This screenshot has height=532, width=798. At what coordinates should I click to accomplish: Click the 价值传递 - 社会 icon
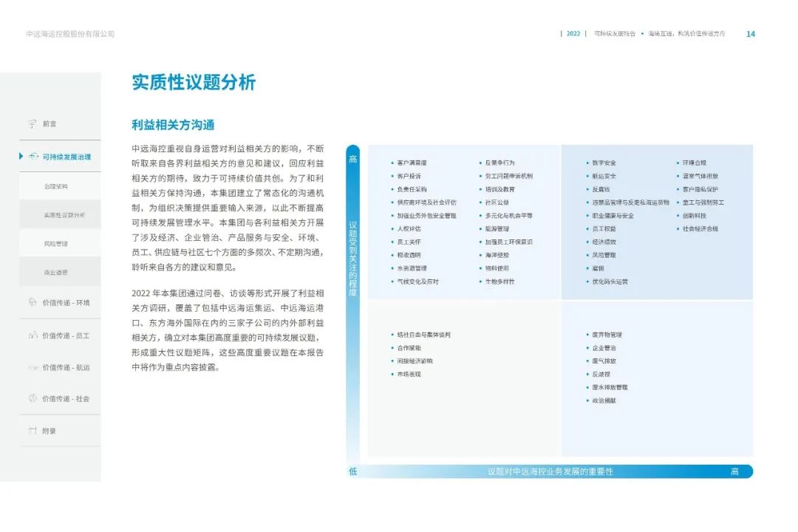33,398
